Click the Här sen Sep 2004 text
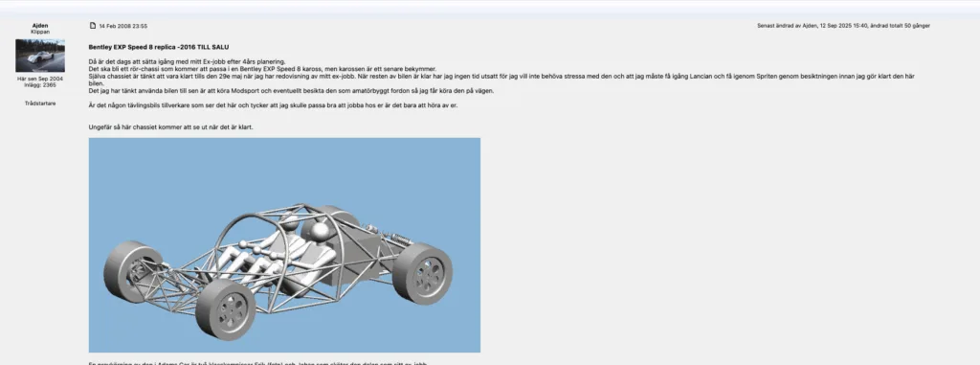 [x=40, y=79]
